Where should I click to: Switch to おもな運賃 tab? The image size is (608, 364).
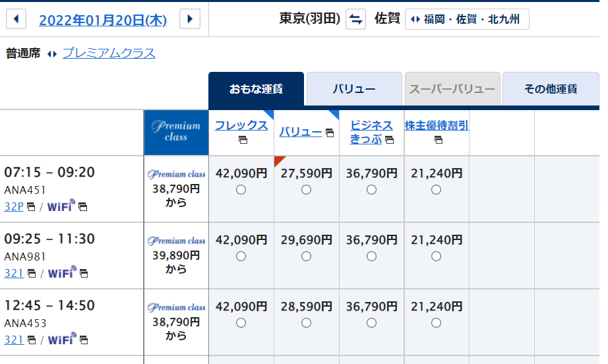[256, 89]
